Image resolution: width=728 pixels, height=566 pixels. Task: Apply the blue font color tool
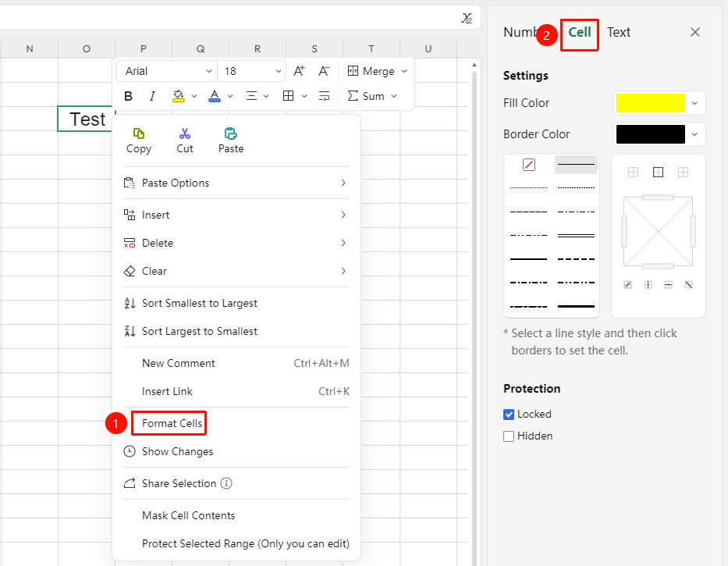[x=214, y=96]
